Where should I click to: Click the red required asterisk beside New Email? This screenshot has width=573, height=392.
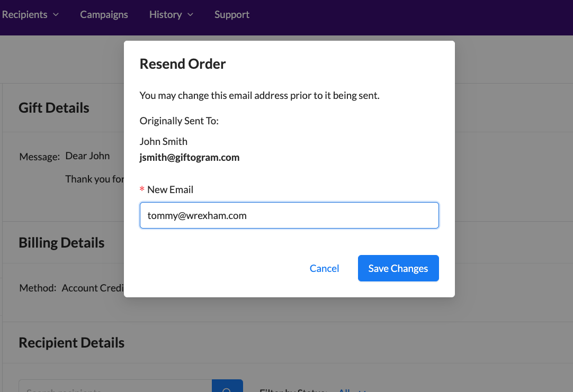pos(142,190)
